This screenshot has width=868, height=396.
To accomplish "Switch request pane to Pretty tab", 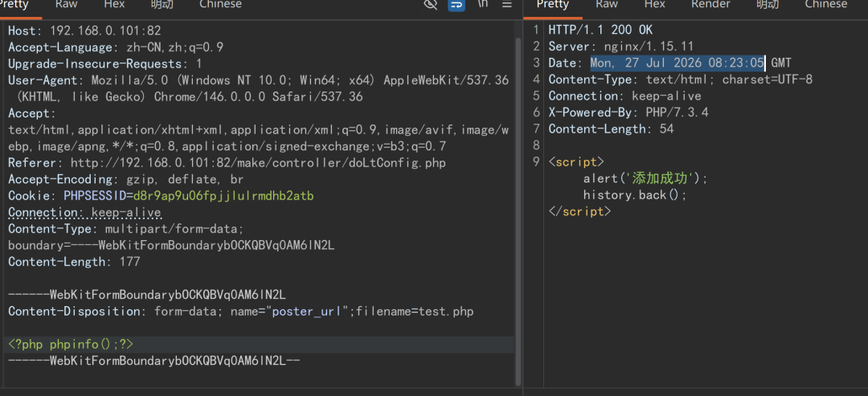I will [14, 5].
